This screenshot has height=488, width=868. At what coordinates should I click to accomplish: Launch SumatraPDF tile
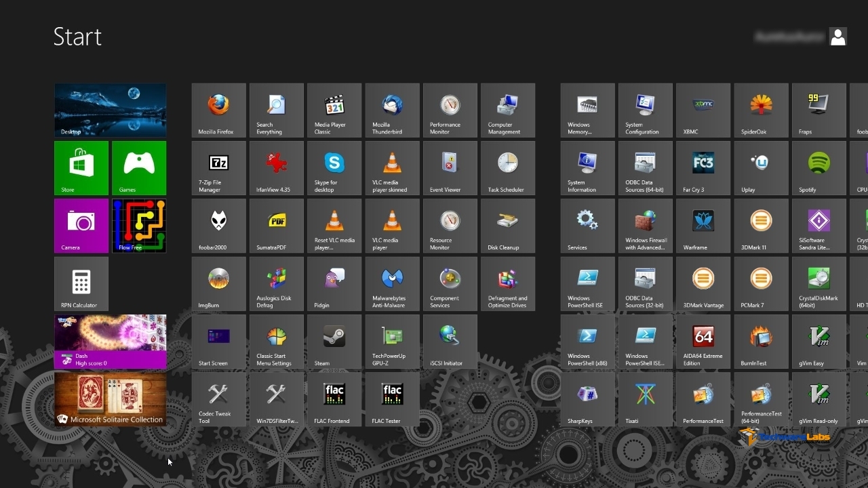pyautogui.click(x=277, y=226)
